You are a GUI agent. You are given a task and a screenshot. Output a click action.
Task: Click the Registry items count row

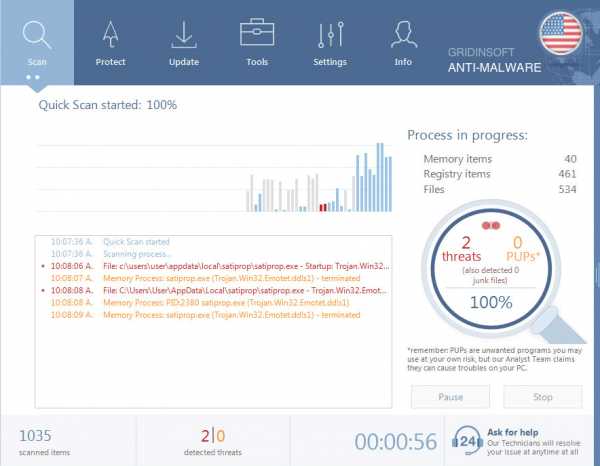500,174
